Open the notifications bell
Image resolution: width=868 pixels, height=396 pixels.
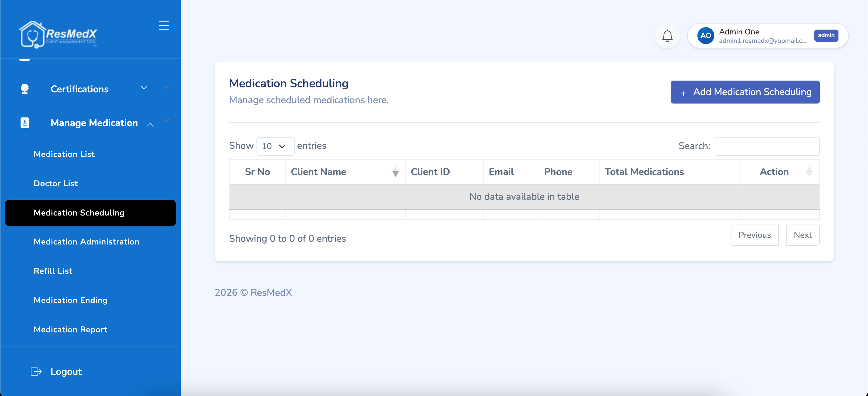point(667,36)
